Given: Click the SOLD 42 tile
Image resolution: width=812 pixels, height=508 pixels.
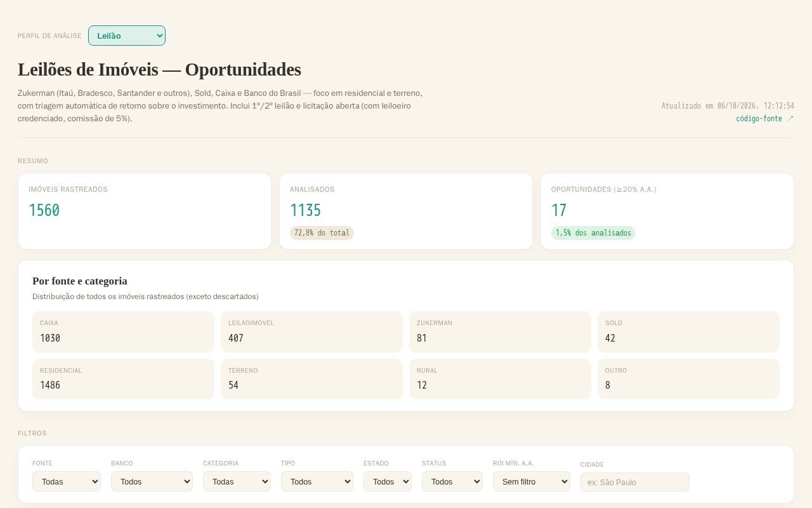Looking at the screenshot, I should (688, 331).
